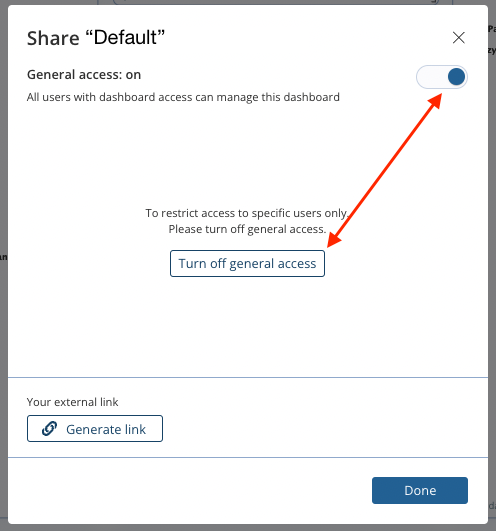Click the Turn off general access button

247,263
